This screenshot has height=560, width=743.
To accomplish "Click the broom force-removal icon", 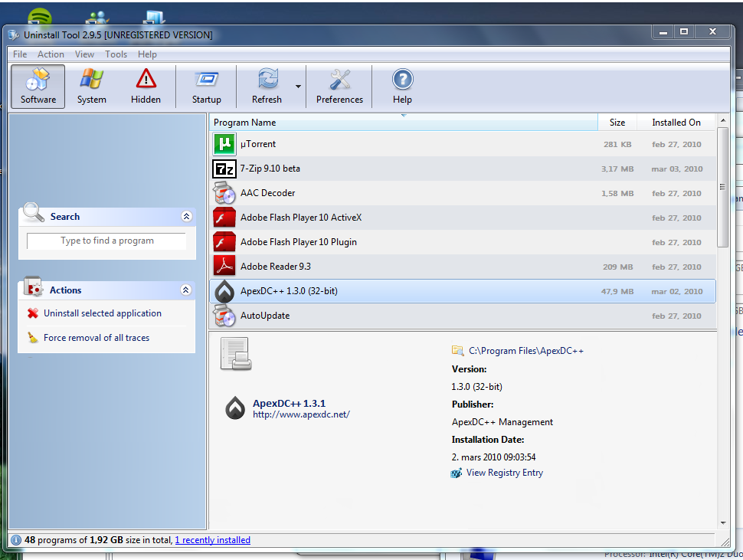I will [33, 337].
